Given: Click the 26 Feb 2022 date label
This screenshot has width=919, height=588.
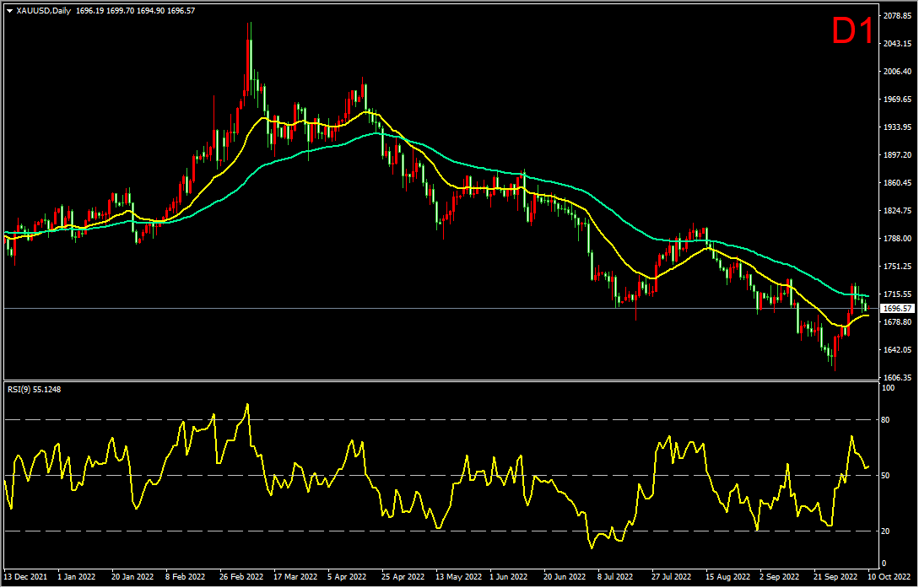Looking at the screenshot, I should 240,577.
